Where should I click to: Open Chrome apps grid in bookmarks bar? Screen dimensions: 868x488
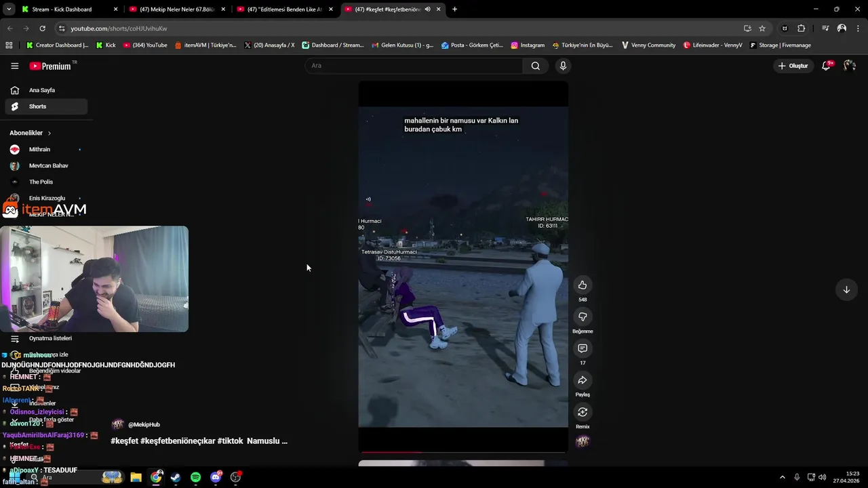[9, 45]
